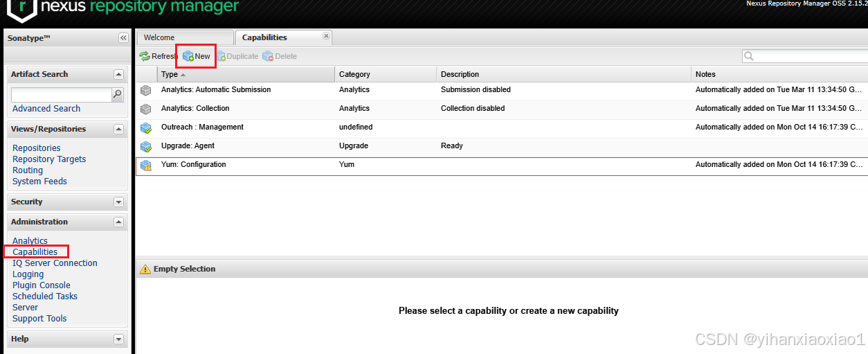Open the Repositories link

[37, 148]
